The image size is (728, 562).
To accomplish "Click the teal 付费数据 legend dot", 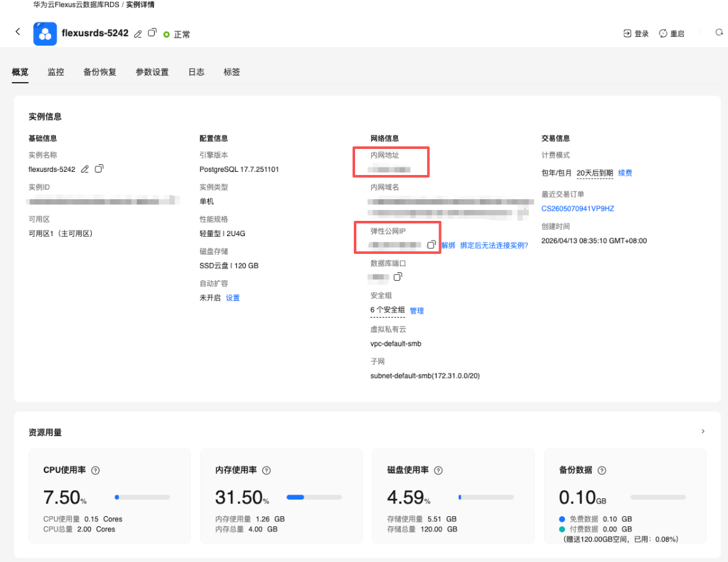I will click(x=562, y=529).
